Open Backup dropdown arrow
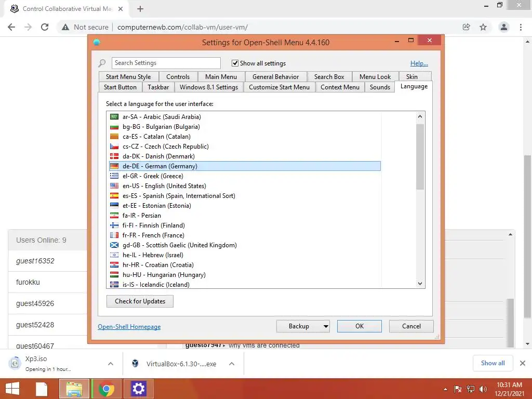This screenshot has width=532, height=399. click(326, 326)
